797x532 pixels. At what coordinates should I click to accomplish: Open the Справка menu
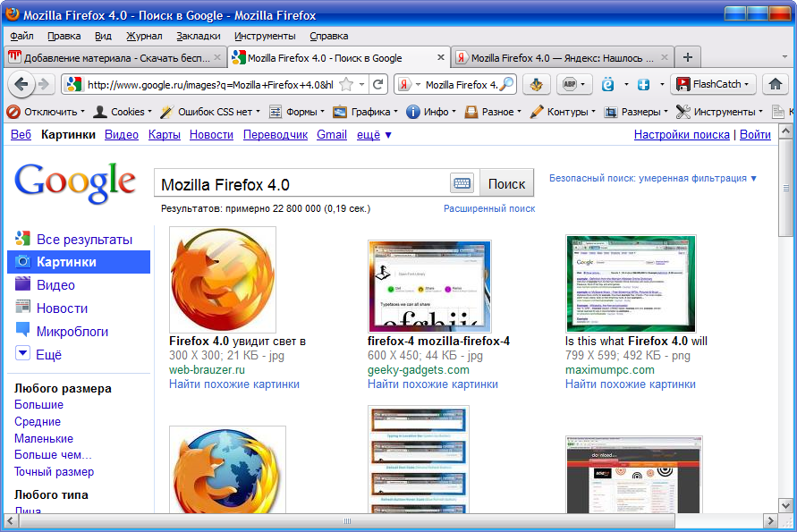click(x=329, y=36)
